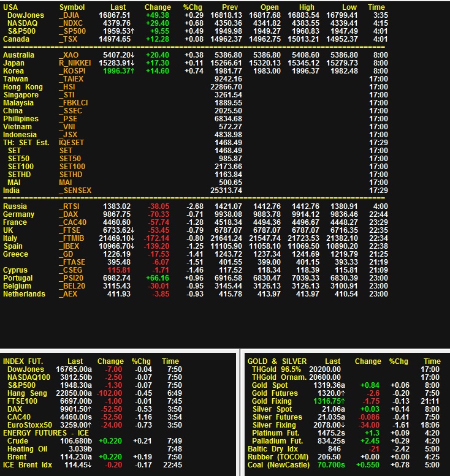Select the Brent futures row label
Viewport: 450px width, 476px height.
tap(17, 457)
